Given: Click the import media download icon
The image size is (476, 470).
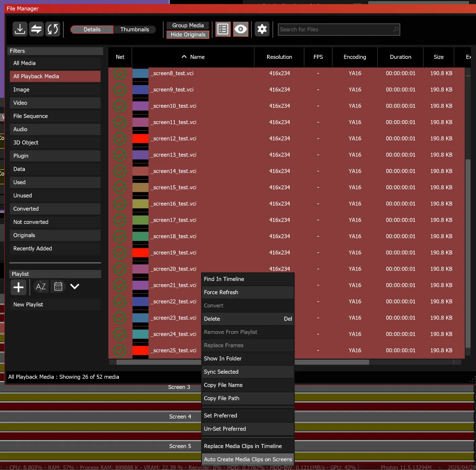Looking at the screenshot, I should click(20, 29).
